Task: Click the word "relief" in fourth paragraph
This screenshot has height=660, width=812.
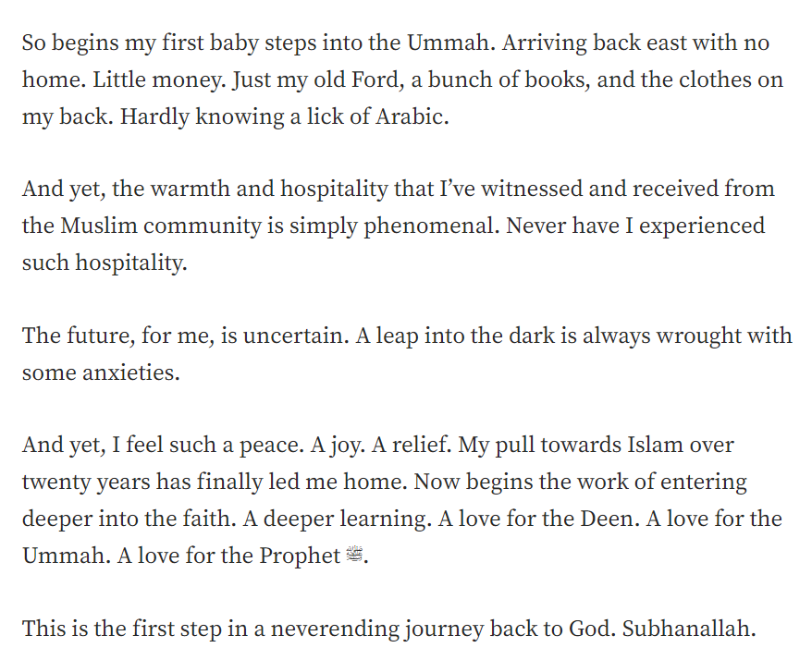Action: tap(420, 446)
